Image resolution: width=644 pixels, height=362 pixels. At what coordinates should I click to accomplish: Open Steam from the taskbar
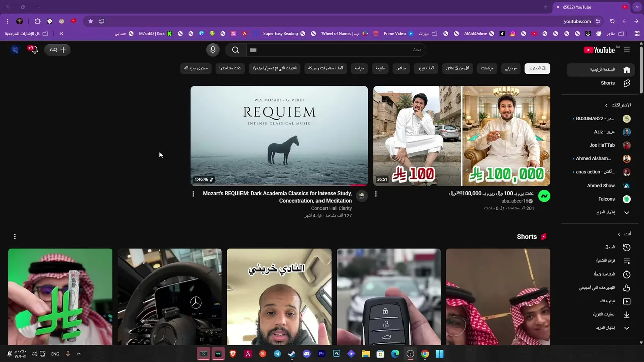pos(292,354)
